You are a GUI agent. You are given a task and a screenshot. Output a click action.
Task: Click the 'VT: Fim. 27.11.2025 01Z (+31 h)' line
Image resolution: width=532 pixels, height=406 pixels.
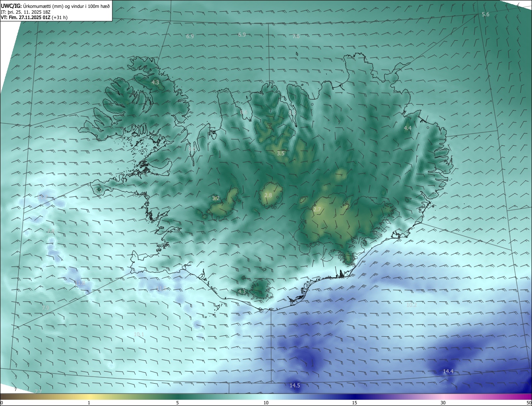tap(34, 17)
